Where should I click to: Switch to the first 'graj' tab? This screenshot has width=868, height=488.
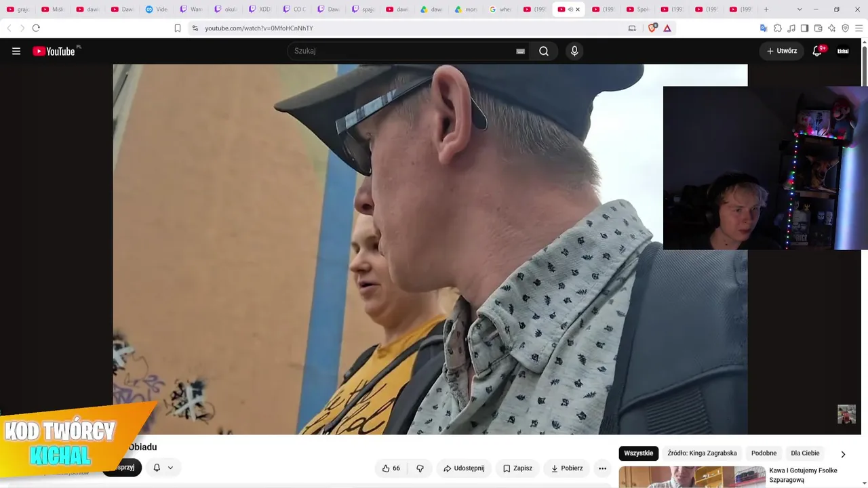click(18, 9)
